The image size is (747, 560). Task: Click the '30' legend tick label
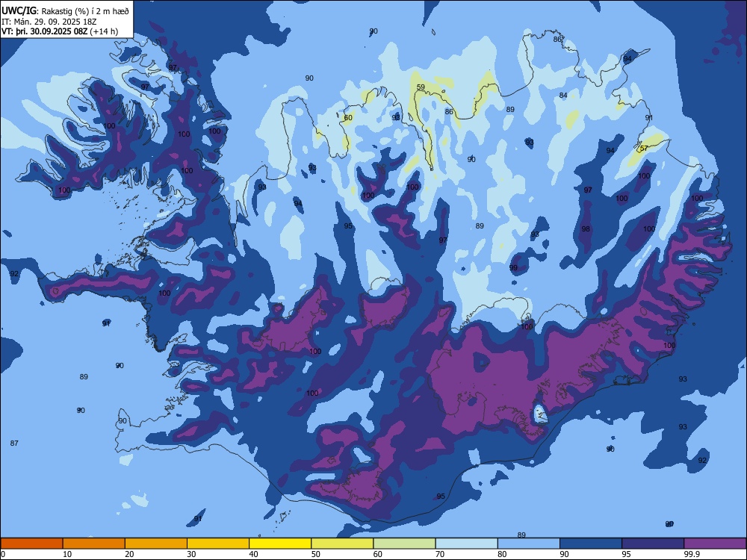pyautogui.click(x=191, y=554)
